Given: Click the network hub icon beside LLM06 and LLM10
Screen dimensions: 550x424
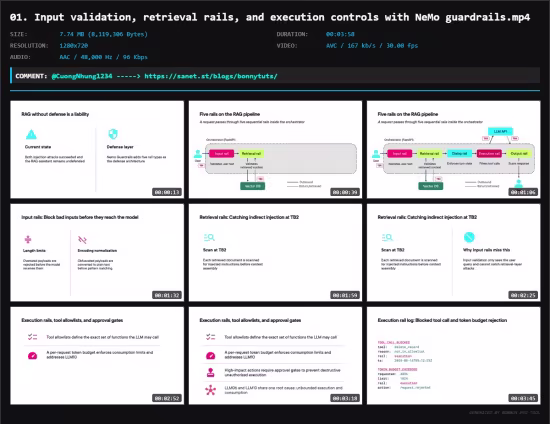Looking at the screenshot, I should 210,390.
